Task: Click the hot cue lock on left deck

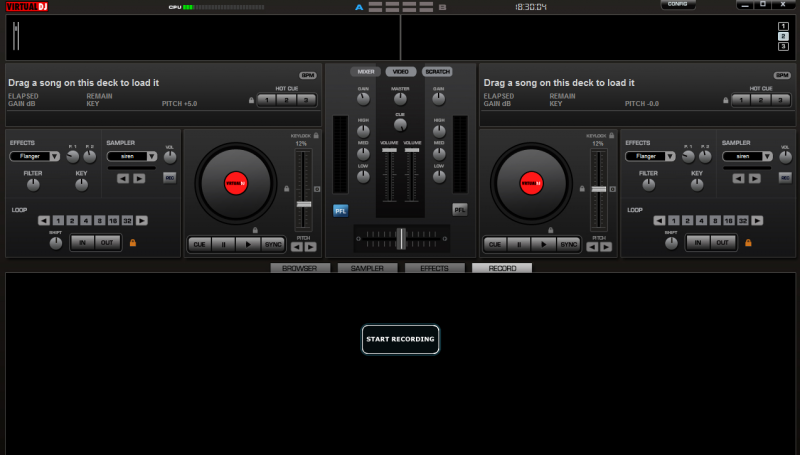Action: (251, 100)
